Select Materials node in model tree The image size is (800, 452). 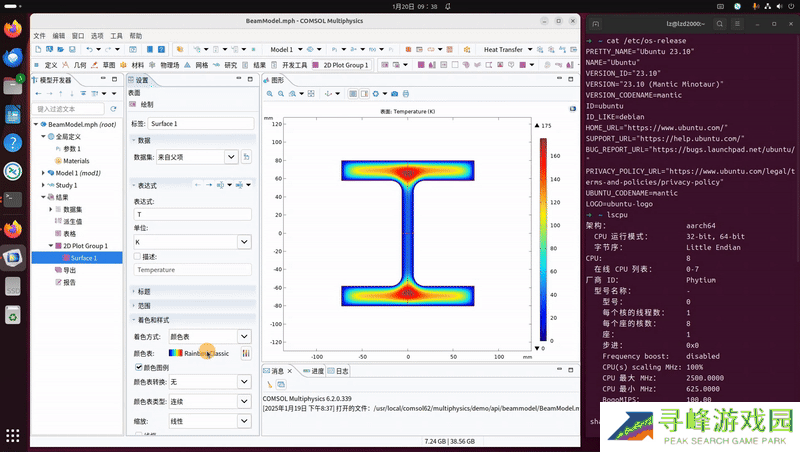[x=76, y=161]
